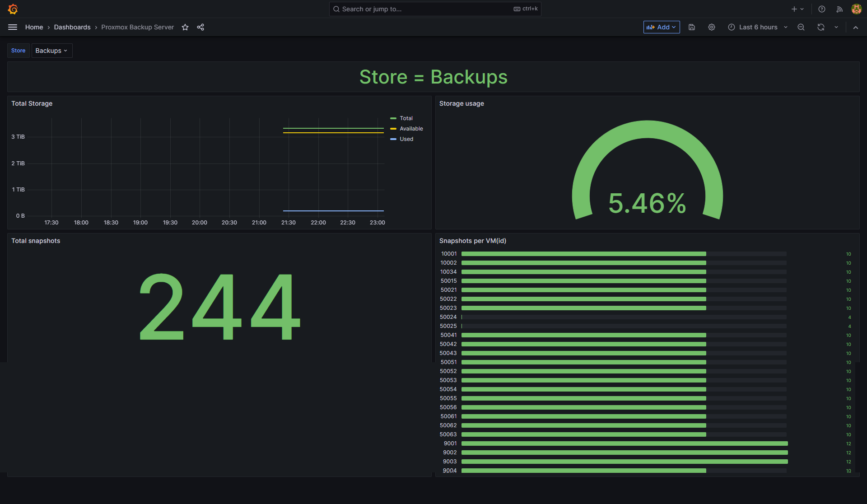Refresh the dashboard

click(820, 27)
